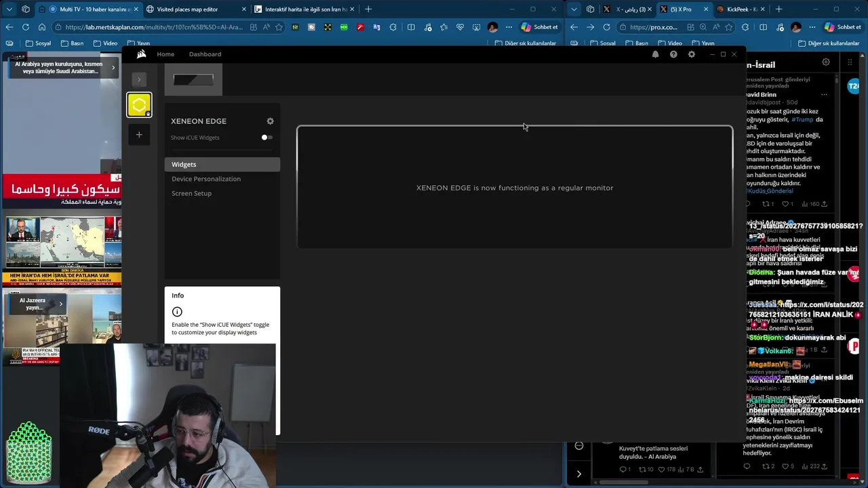Select the yellow hexagon profile icon
Viewport: 868px width, 488px height.
coord(139,105)
